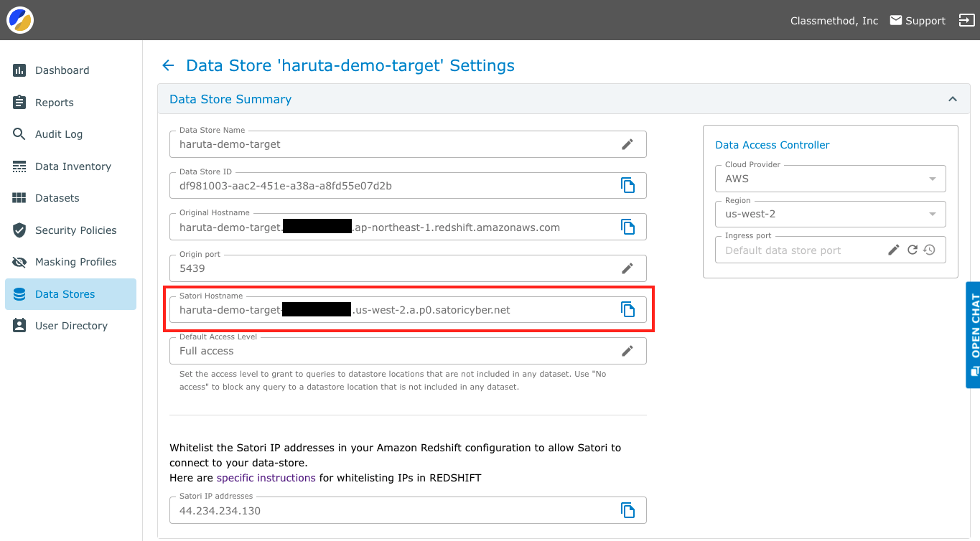
Task: Click the OPEN CHAT button
Action: [974, 335]
